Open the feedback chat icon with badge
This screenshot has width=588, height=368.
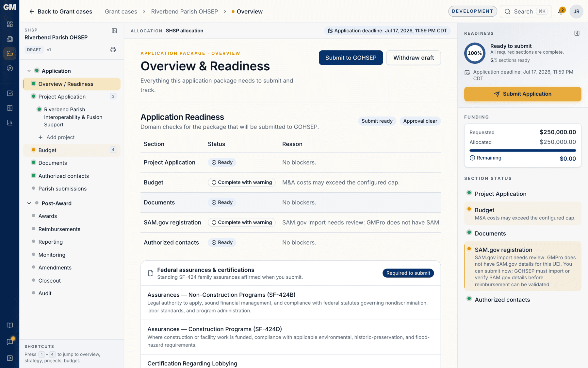click(10, 342)
